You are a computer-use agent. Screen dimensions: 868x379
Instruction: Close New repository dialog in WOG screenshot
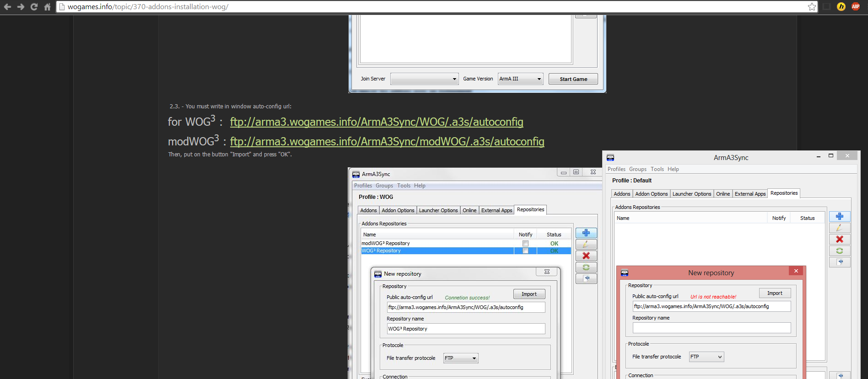(547, 272)
